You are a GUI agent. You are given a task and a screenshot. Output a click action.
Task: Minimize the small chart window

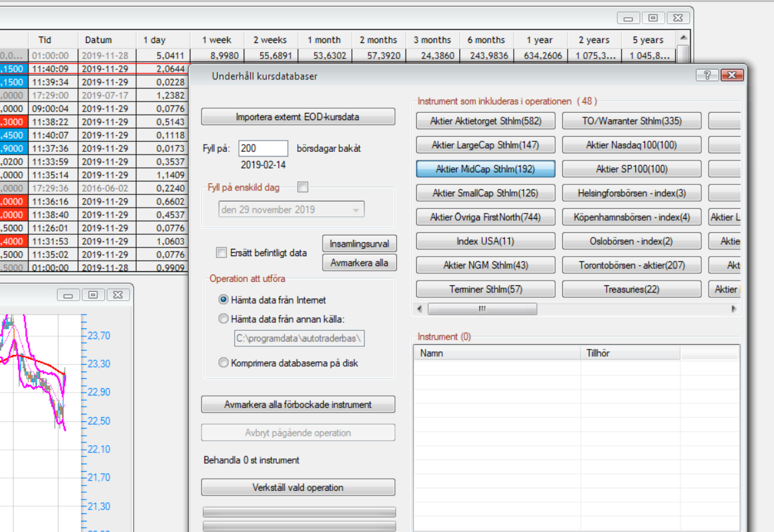pyautogui.click(x=69, y=295)
